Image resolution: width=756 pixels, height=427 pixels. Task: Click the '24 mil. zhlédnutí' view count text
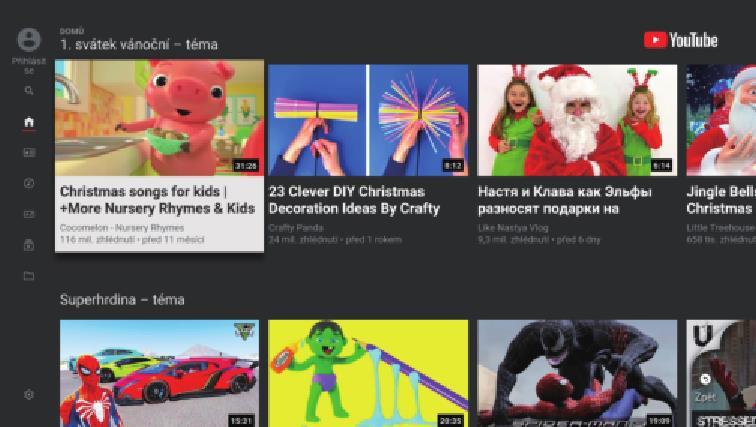click(304, 240)
